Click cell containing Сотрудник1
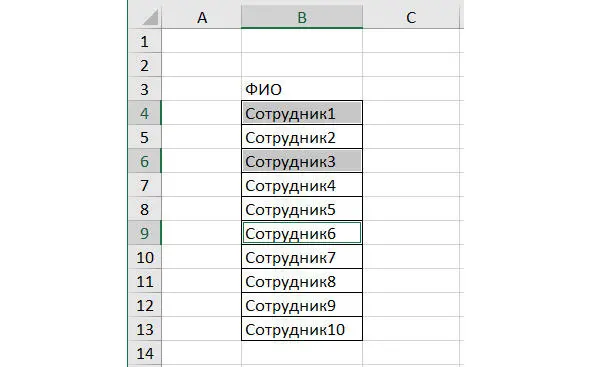This screenshot has width=591, height=367. [302, 113]
